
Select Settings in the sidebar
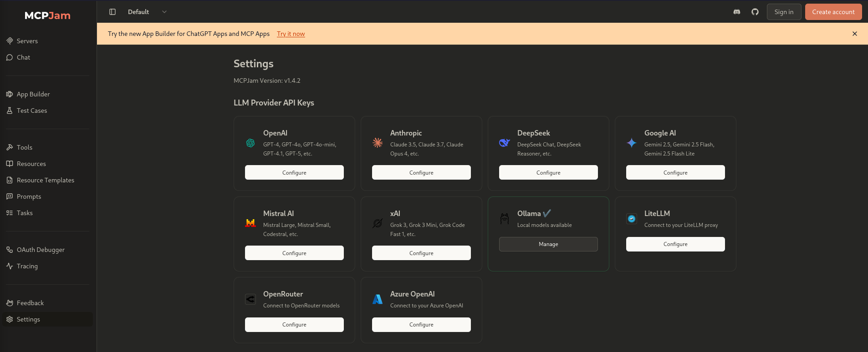coord(47,319)
